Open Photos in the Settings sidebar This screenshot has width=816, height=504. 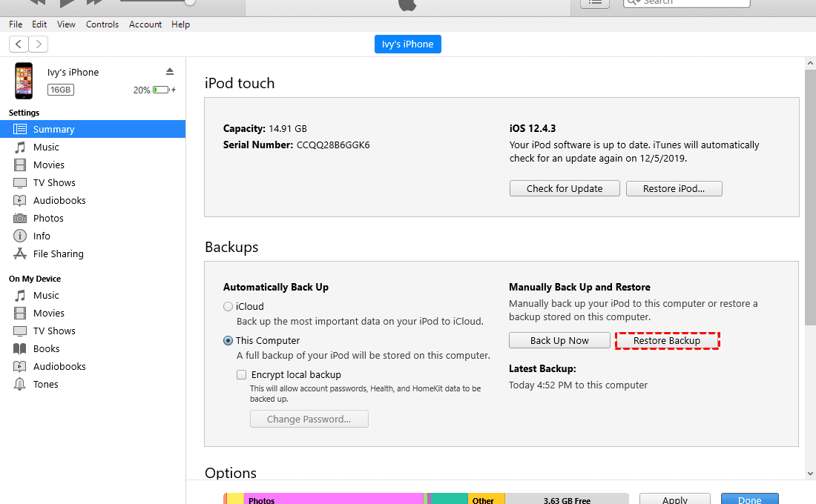pyautogui.click(x=48, y=218)
